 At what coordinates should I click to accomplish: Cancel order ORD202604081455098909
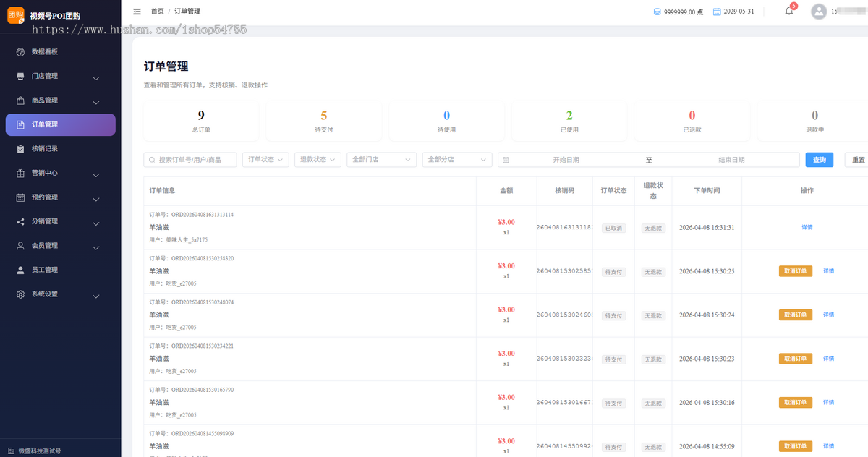click(796, 446)
